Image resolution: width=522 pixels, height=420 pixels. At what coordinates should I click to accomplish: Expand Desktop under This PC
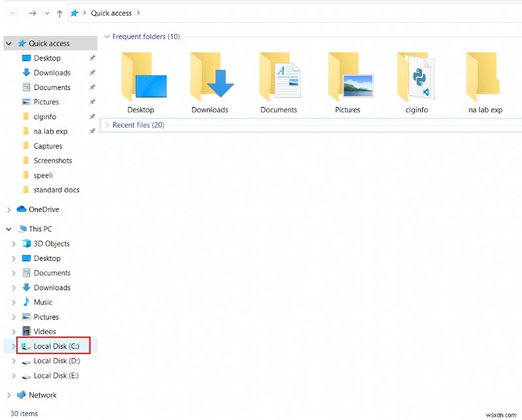[x=14, y=259]
